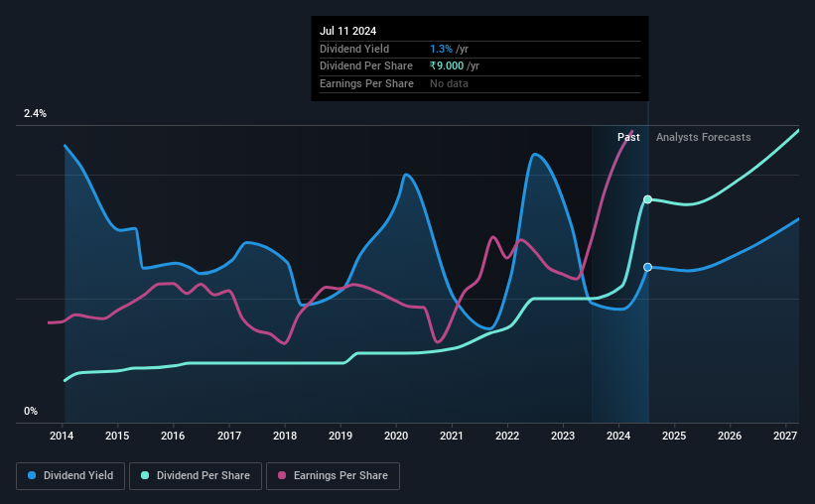Toggle the Dividend Yield legend button
The image size is (815, 504).
[x=70, y=476]
